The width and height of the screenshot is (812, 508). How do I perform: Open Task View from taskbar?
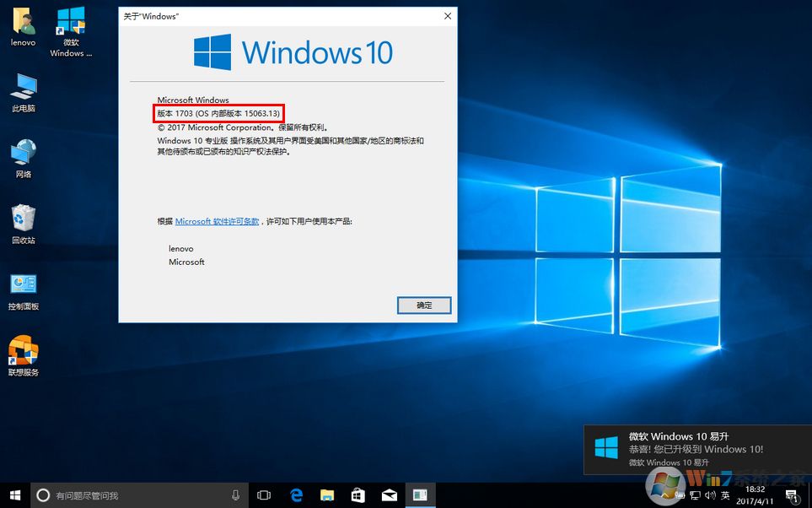[264, 495]
